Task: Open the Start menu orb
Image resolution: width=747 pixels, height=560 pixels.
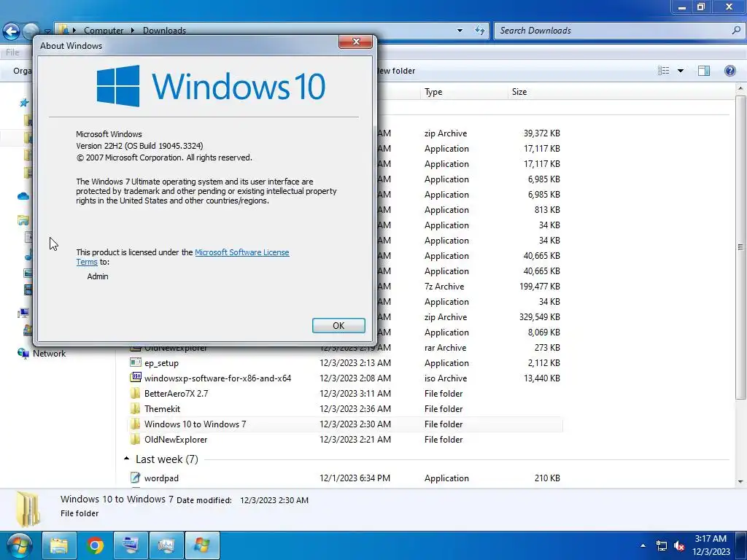Action: pyautogui.click(x=18, y=545)
